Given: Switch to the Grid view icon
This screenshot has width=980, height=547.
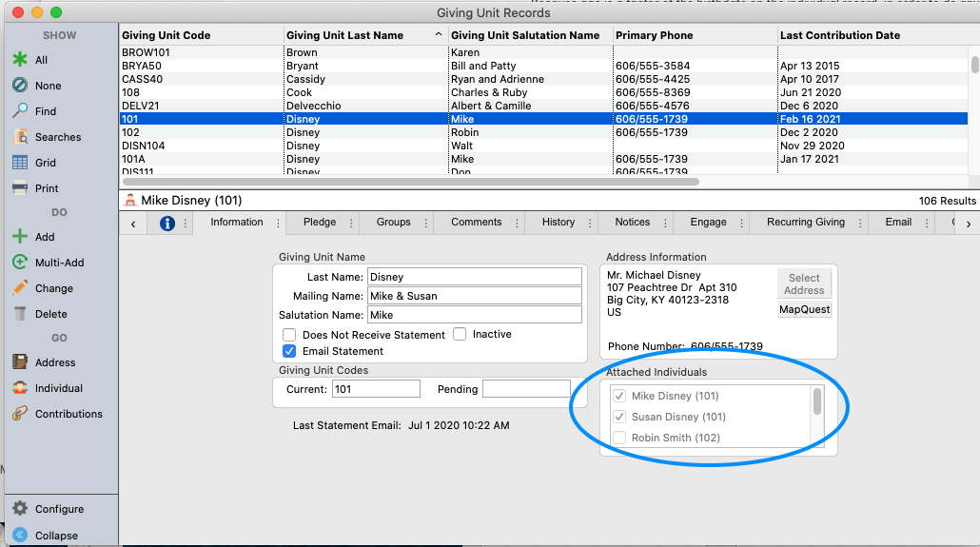Looking at the screenshot, I should click(x=19, y=163).
